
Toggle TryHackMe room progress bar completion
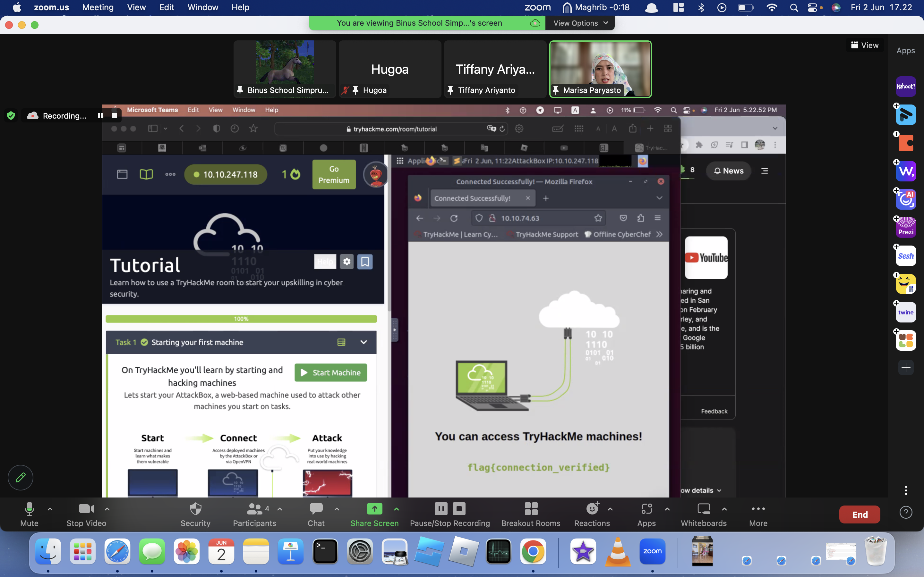[x=242, y=318]
